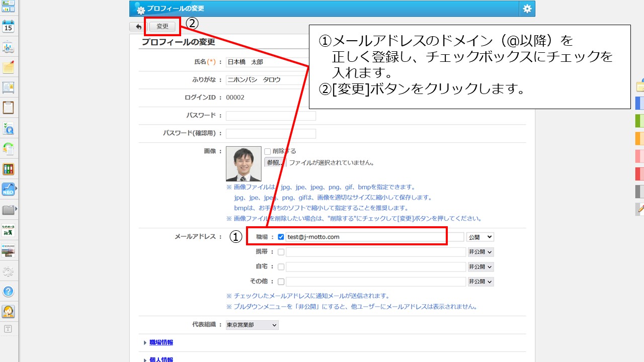This screenshot has height=362, width=644.
Task: Uncheck the 職場 email address checkbox
Action: coord(281,236)
